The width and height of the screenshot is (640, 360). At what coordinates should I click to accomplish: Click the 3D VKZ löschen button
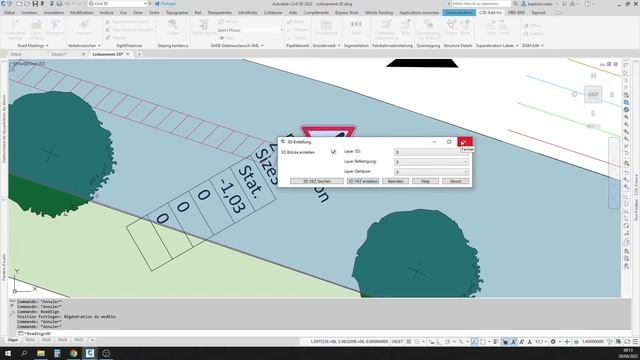317,181
